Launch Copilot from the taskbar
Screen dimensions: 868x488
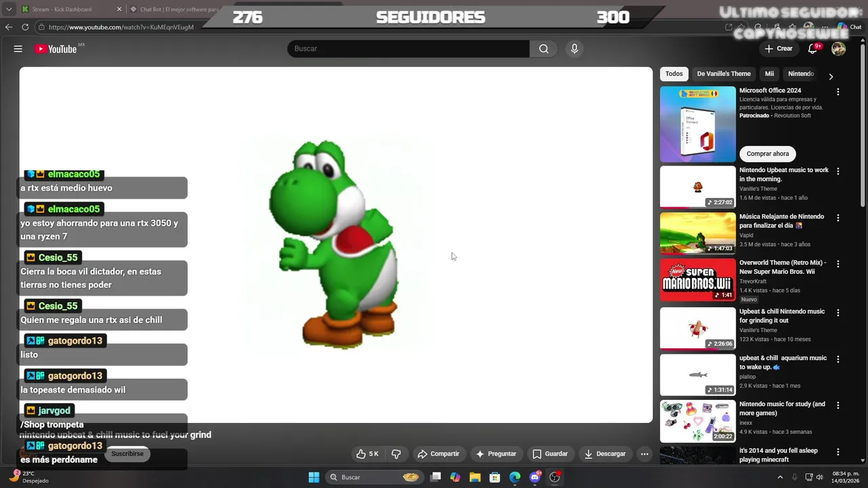455,477
